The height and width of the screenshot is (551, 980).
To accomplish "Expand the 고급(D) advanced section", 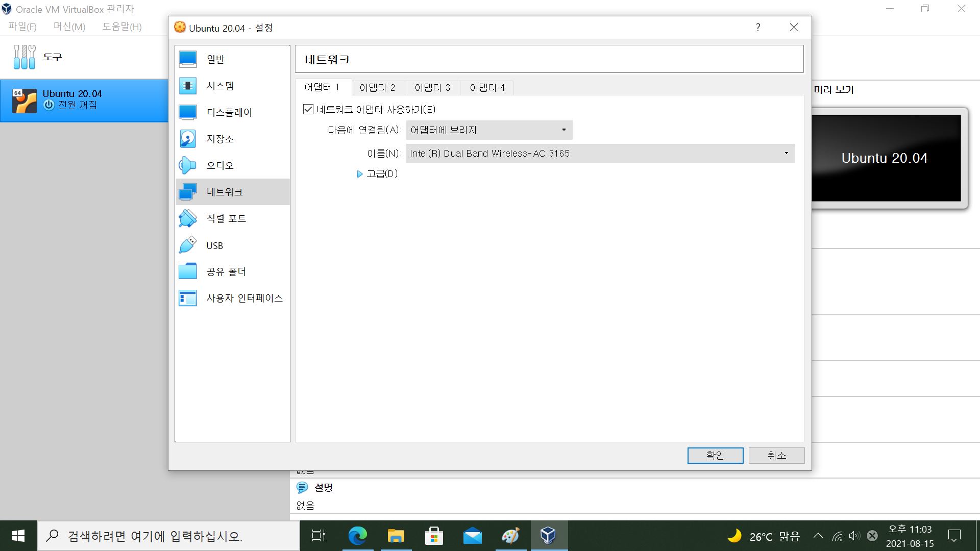I will pyautogui.click(x=377, y=174).
